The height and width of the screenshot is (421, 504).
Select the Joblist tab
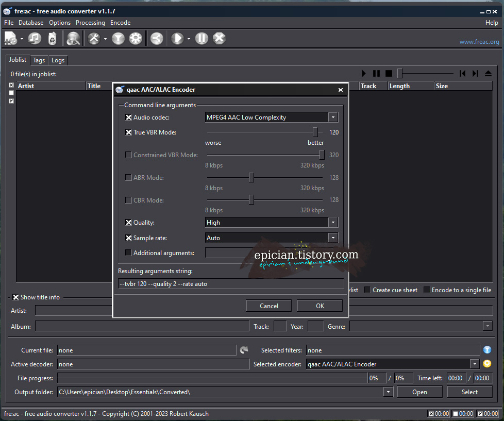[18, 60]
